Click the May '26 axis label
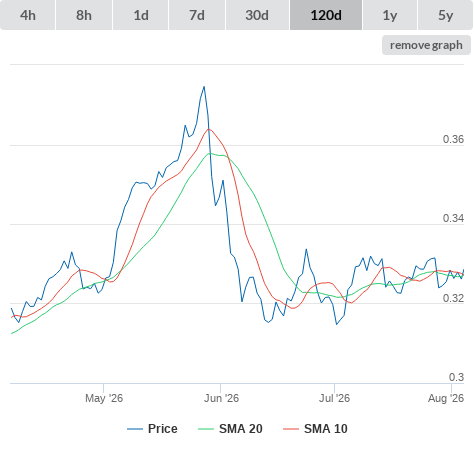Viewport: 474px width, 455px height. 104,398
